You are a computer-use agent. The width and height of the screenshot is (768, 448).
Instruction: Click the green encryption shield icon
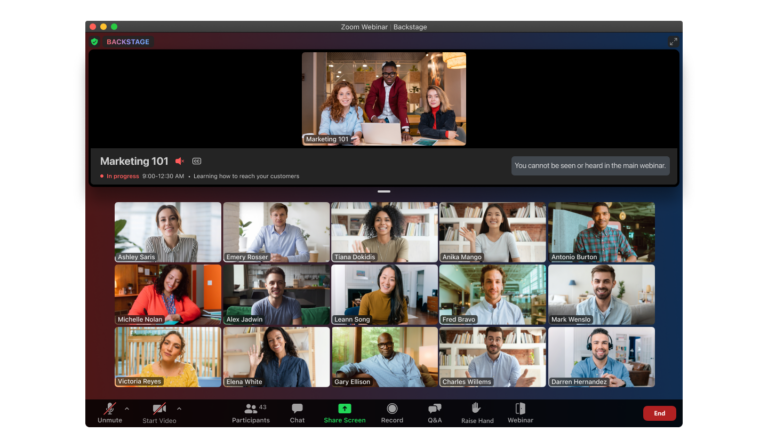pyautogui.click(x=95, y=42)
